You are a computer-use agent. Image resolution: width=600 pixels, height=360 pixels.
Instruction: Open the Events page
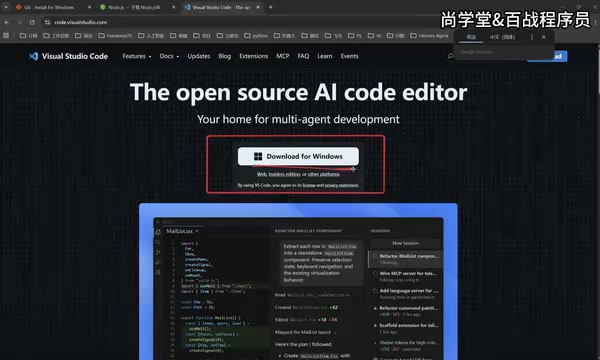349,56
